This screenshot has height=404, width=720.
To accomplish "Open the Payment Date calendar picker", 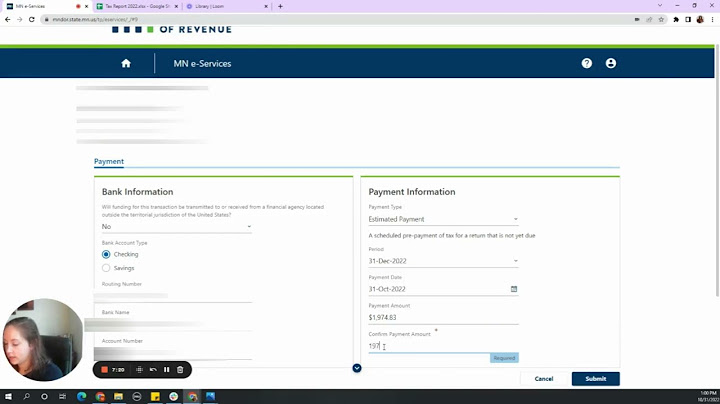I will pyautogui.click(x=514, y=289).
